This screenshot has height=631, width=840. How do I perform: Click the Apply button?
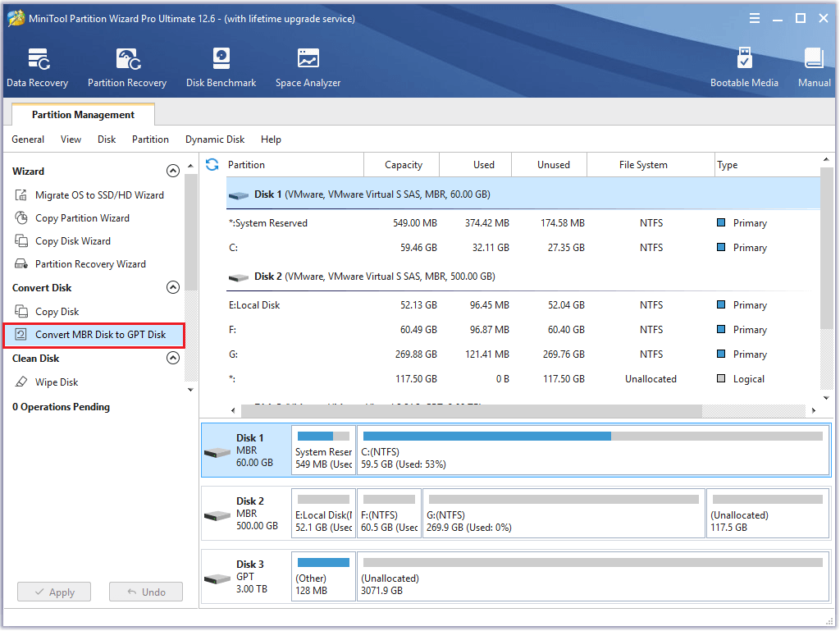coord(54,592)
